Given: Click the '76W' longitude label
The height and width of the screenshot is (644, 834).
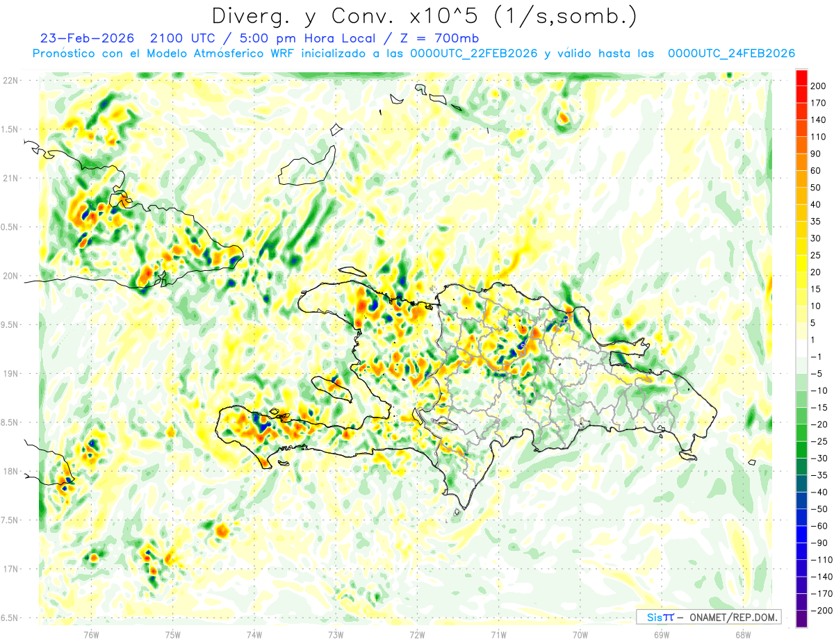Looking at the screenshot, I should 92,634.
